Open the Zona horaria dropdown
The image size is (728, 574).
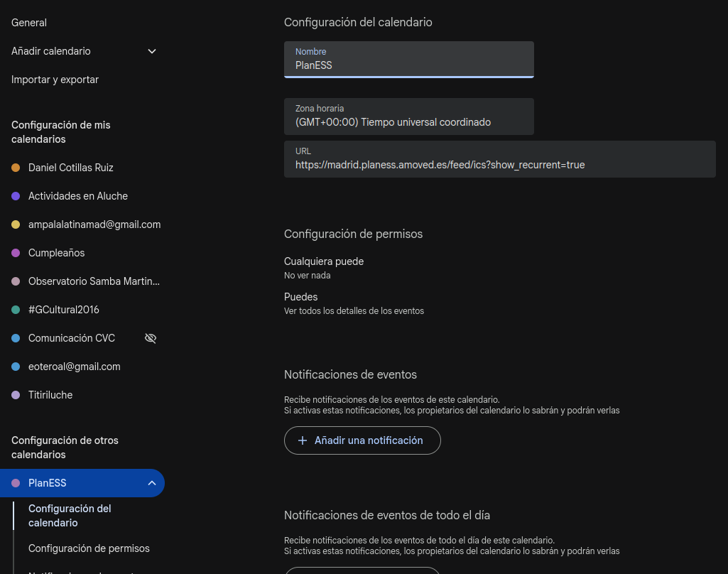pyautogui.click(x=408, y=117)
